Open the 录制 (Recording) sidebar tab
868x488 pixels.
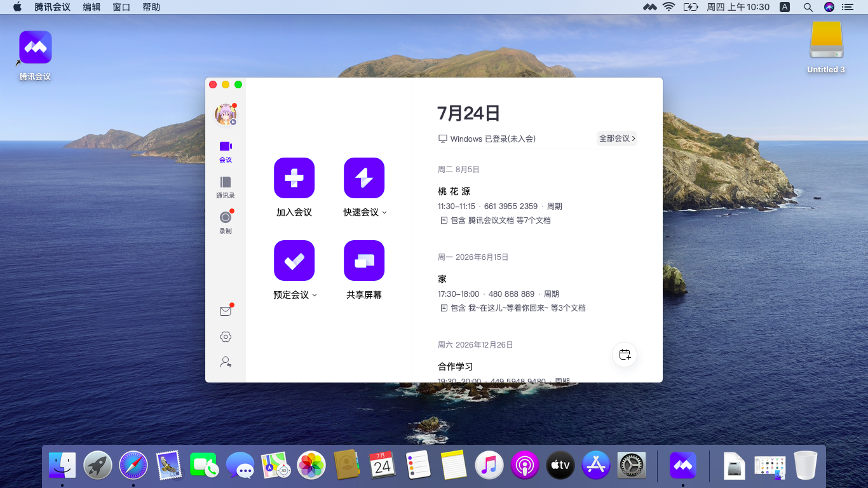point(226,223)
